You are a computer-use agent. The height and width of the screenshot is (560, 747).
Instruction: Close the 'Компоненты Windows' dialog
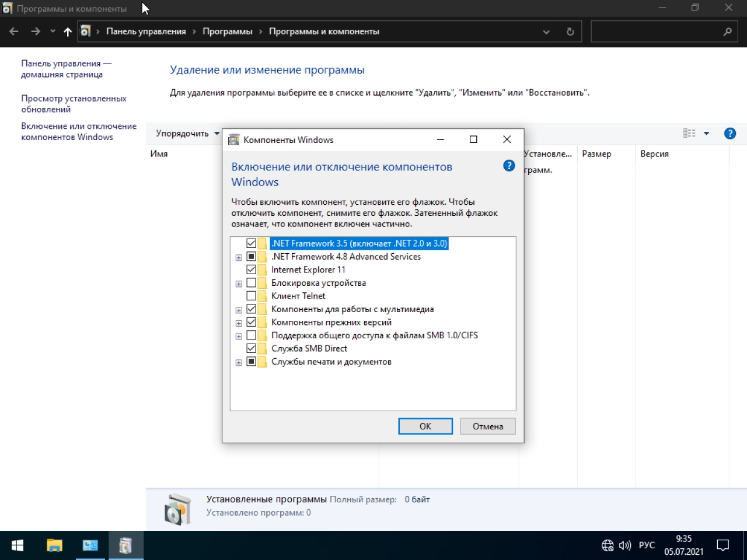tap(507, 139)
